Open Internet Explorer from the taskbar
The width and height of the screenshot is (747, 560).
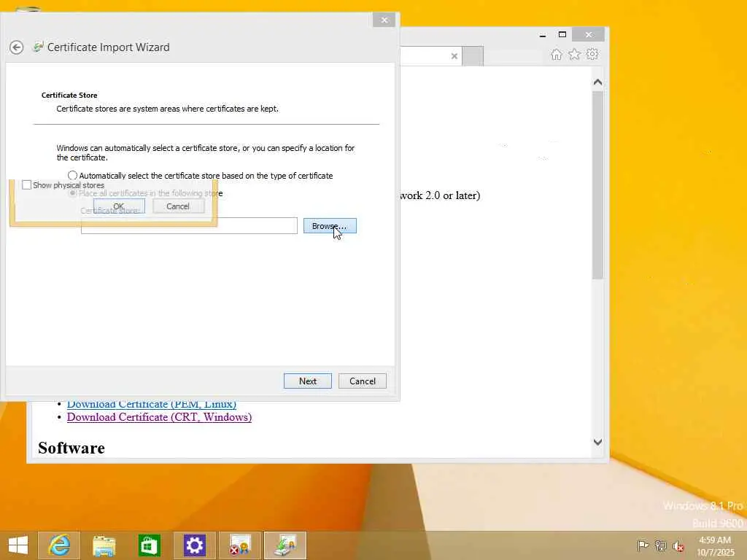click(x=59, y=545)
